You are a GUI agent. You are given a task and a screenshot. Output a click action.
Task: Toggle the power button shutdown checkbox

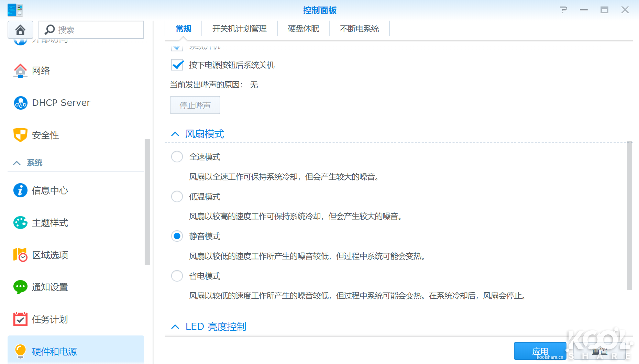(x=177, y=65)
